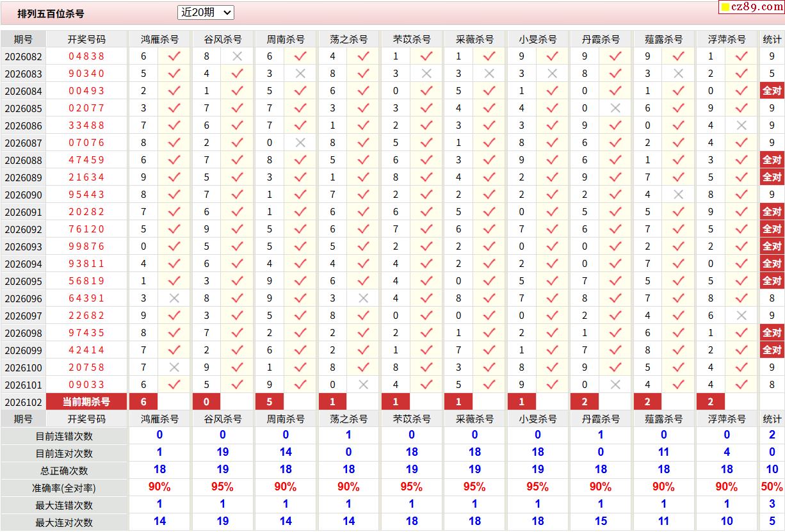785x532 pixels.
Task: Click the 50% accuracy value in 统计 column
Action: pos(772,487)
